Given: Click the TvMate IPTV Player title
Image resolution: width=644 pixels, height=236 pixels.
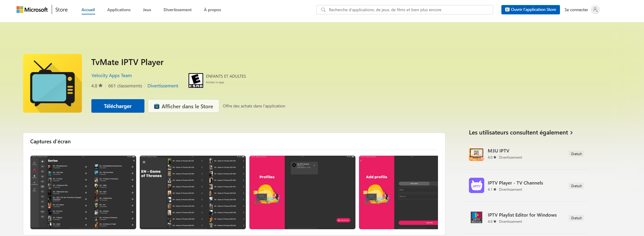Looking at the screenshot, I should pos(127,62).
